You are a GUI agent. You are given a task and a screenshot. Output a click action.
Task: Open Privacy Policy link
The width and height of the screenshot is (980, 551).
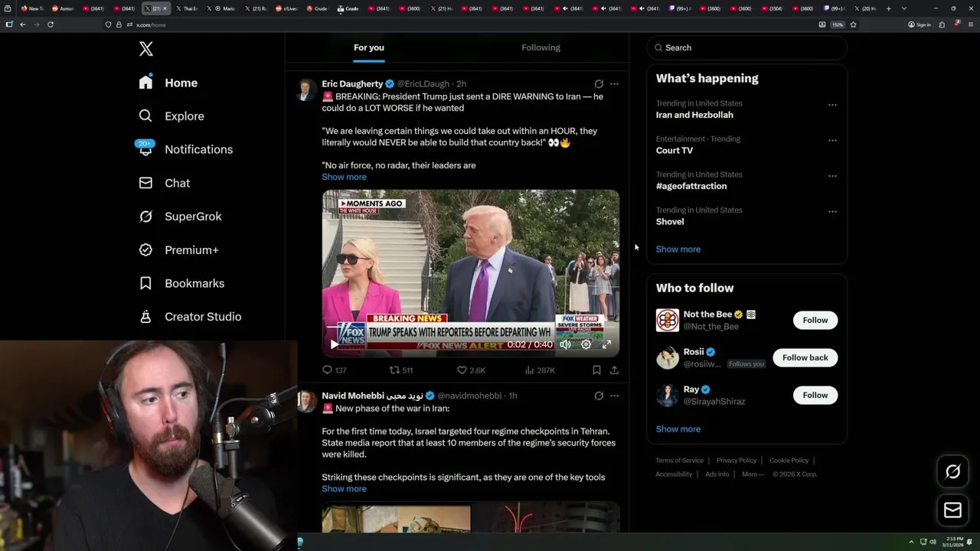point(737,461)
